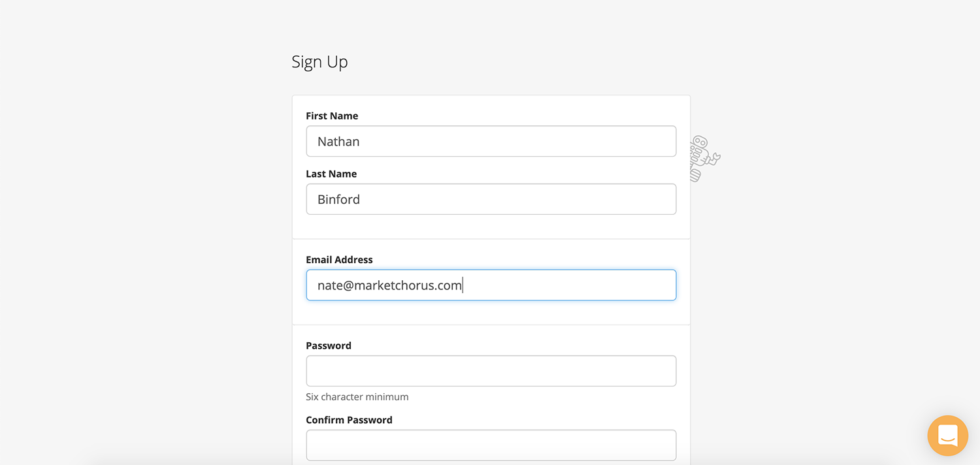The height and width of the screenshot is (465, 980).
Task: Select the Confirm Password input field
Action: click(x=491, y=445)
